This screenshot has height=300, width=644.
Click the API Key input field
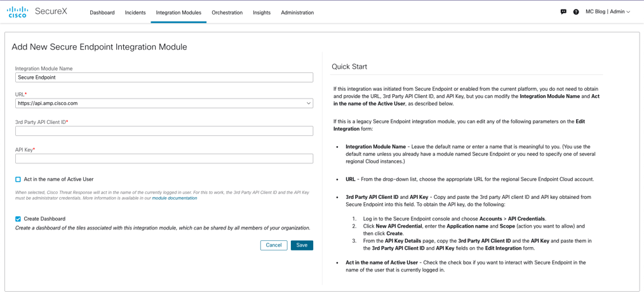(164, 159)
